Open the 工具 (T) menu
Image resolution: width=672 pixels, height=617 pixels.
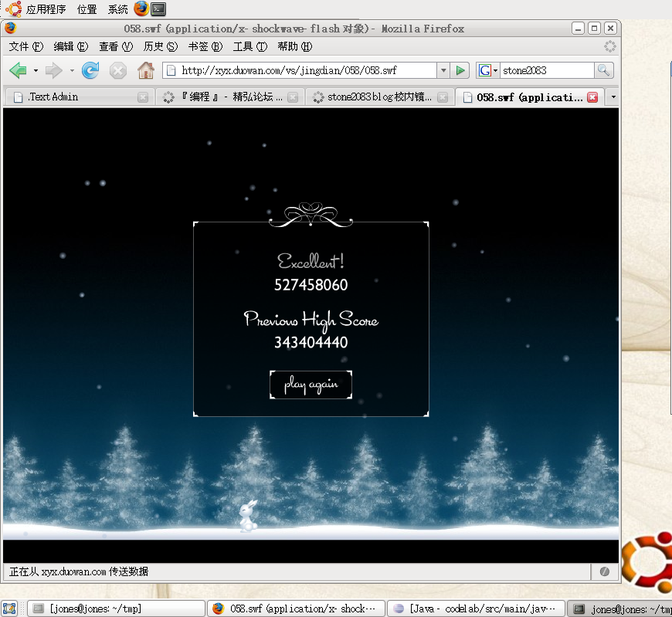[x=249, y=46]
